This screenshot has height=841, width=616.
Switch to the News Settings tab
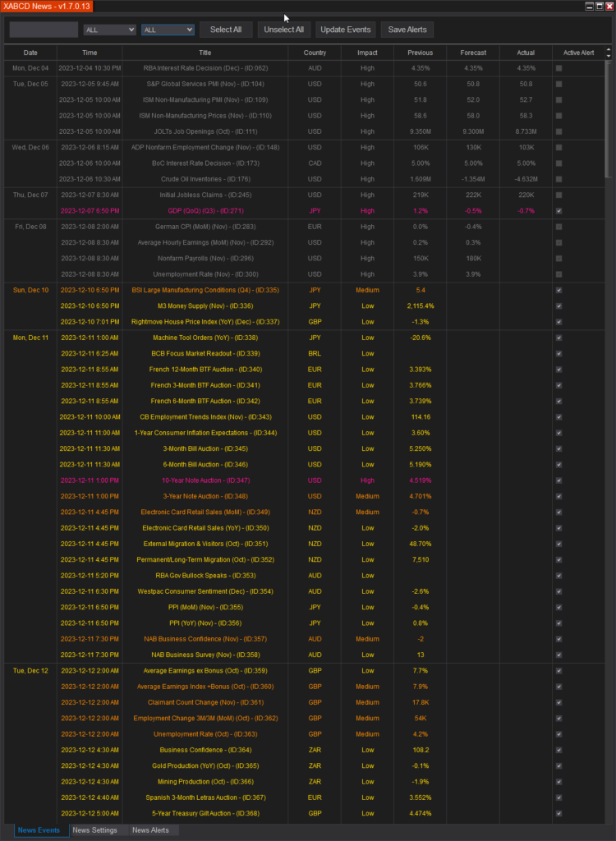pos(95,830)
